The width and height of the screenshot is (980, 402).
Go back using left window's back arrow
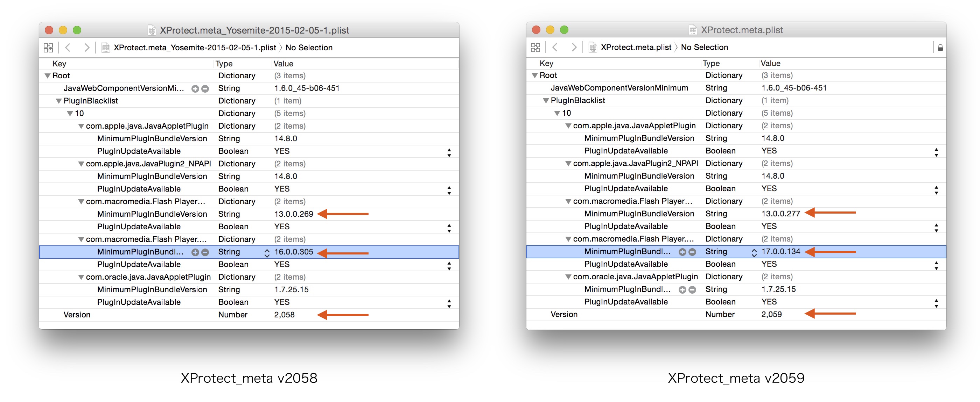click(x=68, y=48)
